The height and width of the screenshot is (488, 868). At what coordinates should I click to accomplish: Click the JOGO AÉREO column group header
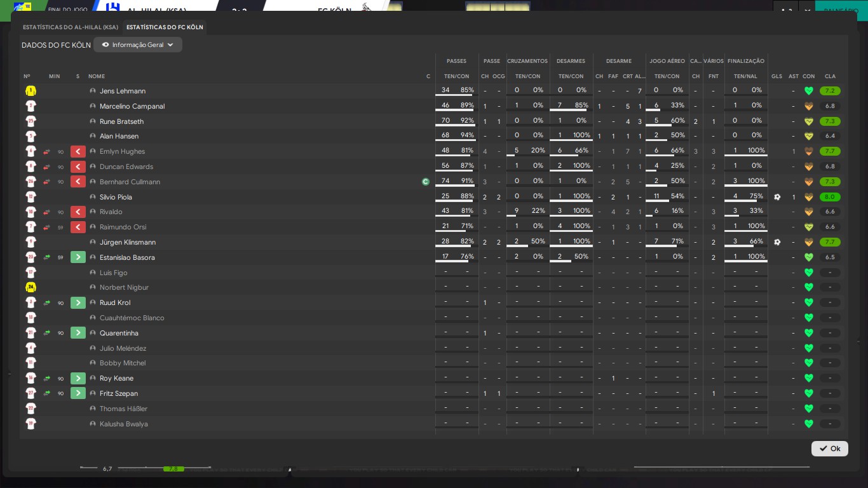pos(667,61)
